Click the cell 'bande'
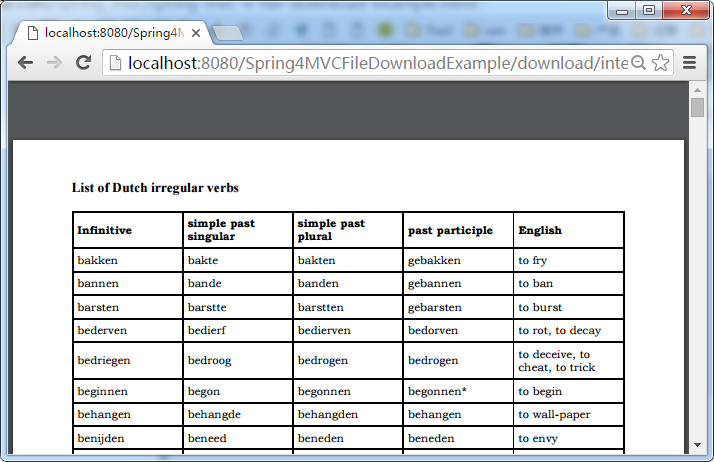The height and width of the screenshot is (462, 714). [x=238, y=284]
